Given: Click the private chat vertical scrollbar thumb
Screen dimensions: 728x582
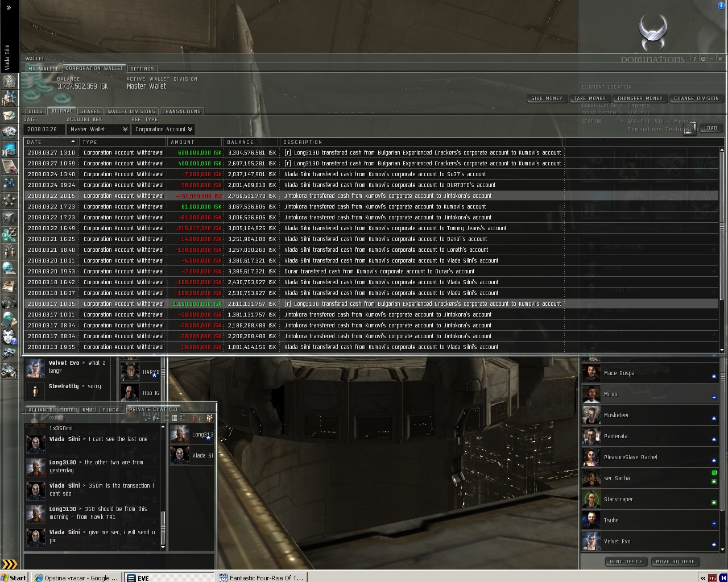Looking at the screenshot, I should pos(163,527).
